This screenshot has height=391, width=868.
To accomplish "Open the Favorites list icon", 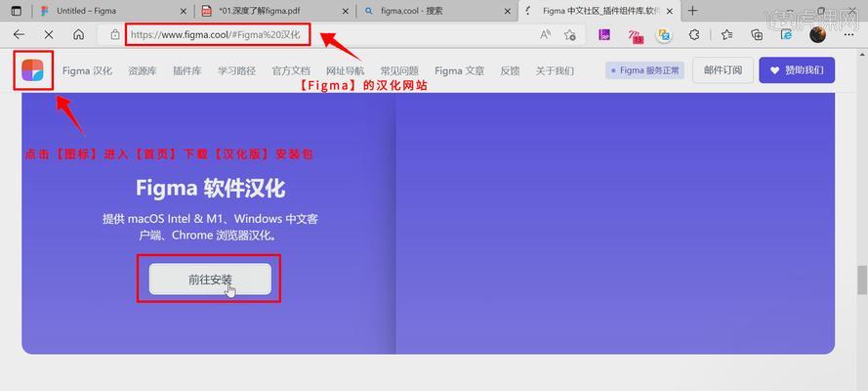I will [726, 35].
